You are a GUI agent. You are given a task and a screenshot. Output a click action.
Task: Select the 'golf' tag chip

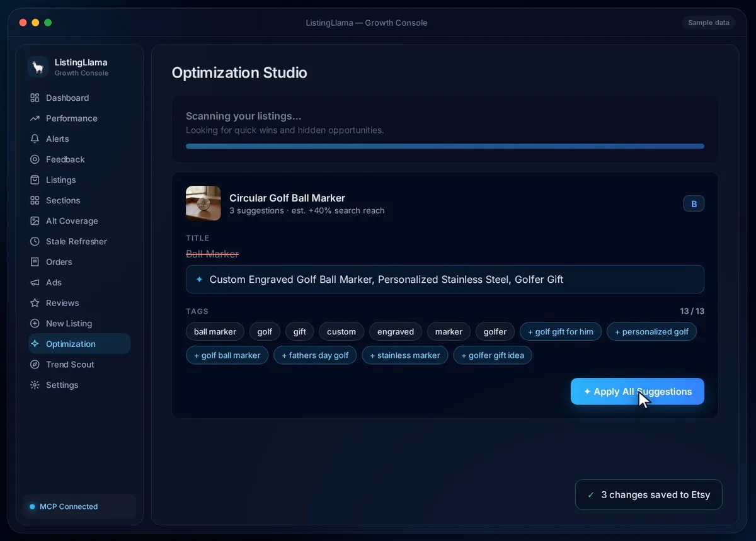pyautogui.click(x=265, y=331)
